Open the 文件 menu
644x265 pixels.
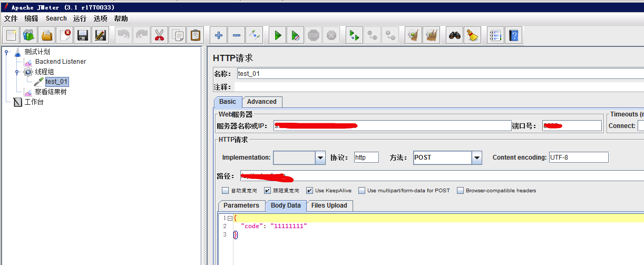(11, 18)
